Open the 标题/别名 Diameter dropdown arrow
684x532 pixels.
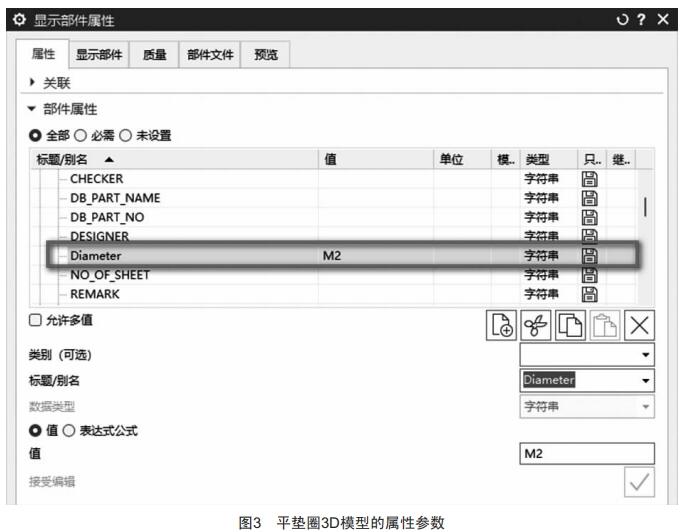tap(646, 381)
